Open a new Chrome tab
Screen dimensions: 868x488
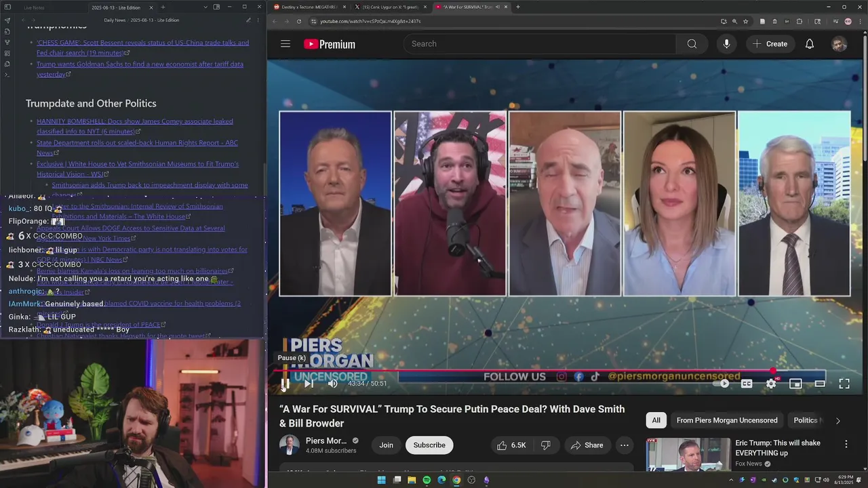517,7
